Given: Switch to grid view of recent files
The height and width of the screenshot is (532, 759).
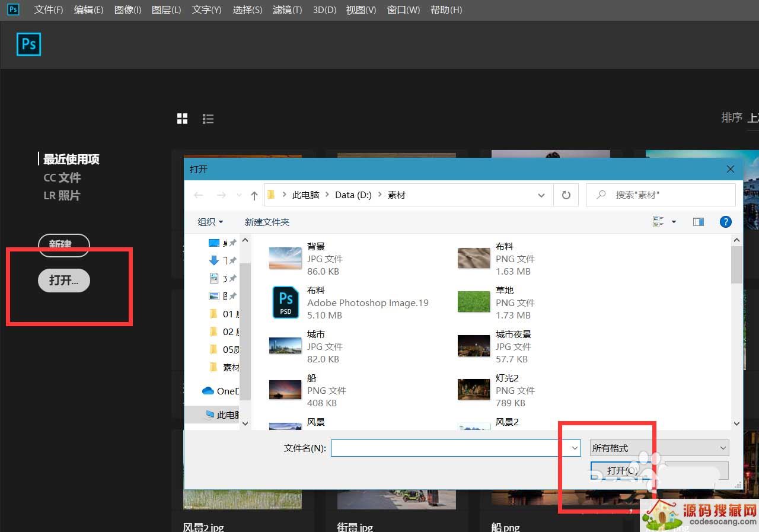Looking at the screenshot, I should pyautogui.click(x=182, y=119).
